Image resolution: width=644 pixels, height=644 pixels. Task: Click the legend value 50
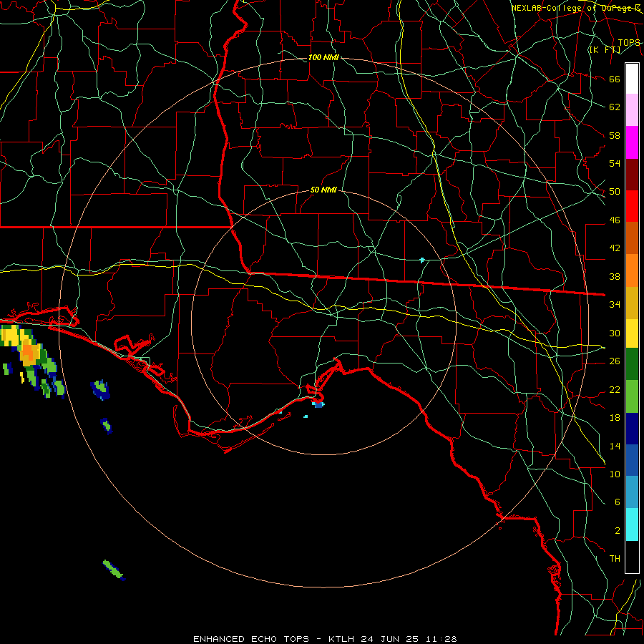[x=615, y=192]
